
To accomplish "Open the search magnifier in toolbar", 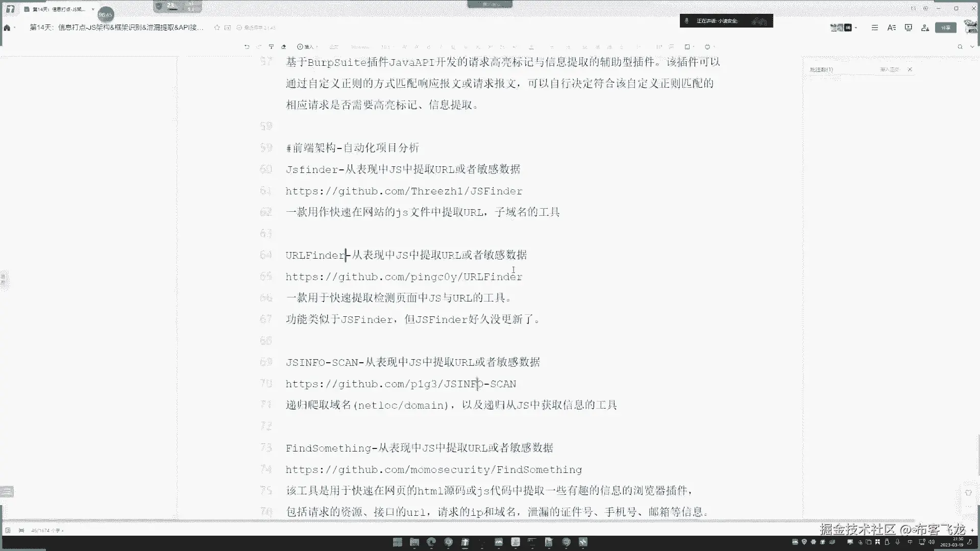I will click(960, 46).
